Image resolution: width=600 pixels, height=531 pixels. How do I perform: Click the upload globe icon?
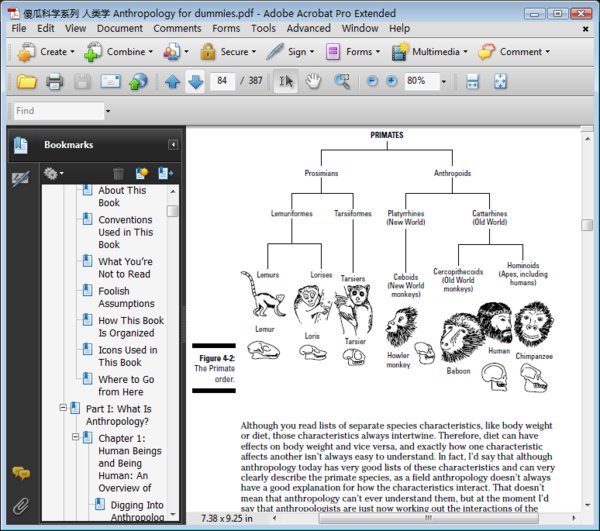coord(138,81)
